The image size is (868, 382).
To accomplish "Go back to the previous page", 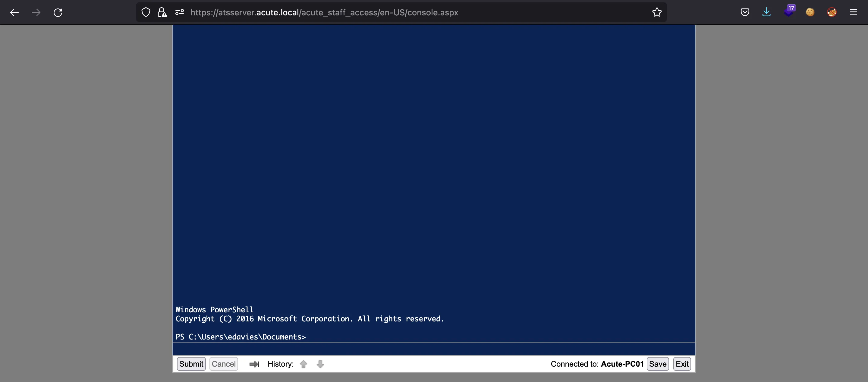I will (14, 12).
